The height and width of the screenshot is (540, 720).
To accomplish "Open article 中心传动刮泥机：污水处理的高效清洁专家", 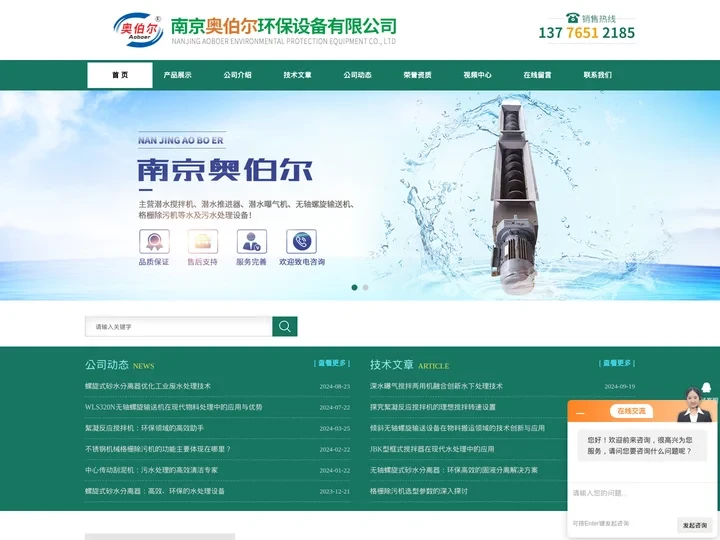I will [x=152, y=470].
